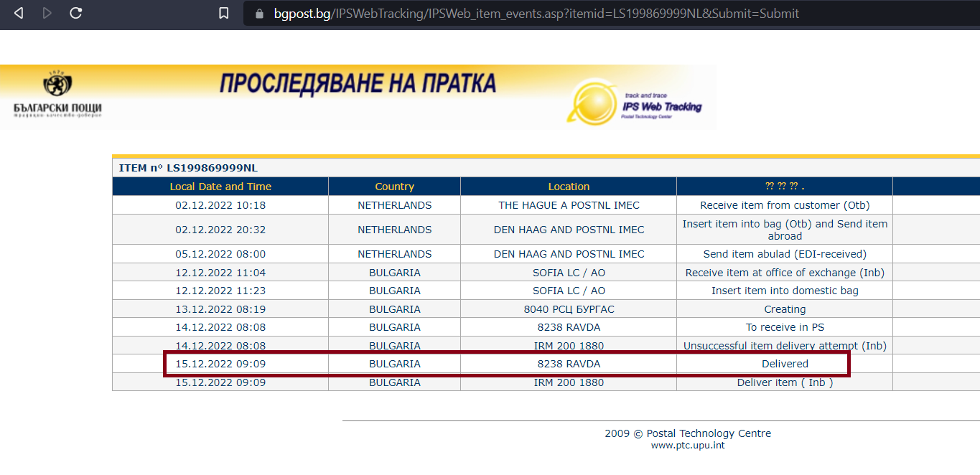Click the bgpost.bg URL address bar

point(536,14)
